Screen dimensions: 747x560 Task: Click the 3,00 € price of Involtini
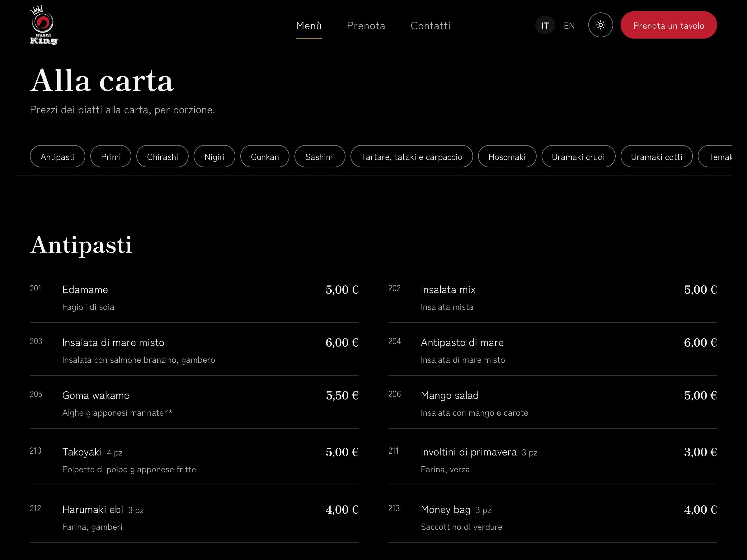[x=700, y=452]
